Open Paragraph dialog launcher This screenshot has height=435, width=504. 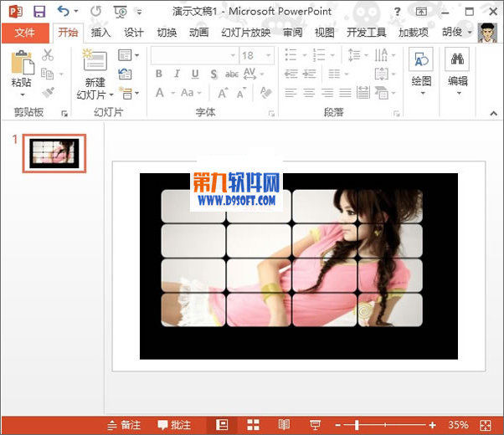tap(396, 113)
